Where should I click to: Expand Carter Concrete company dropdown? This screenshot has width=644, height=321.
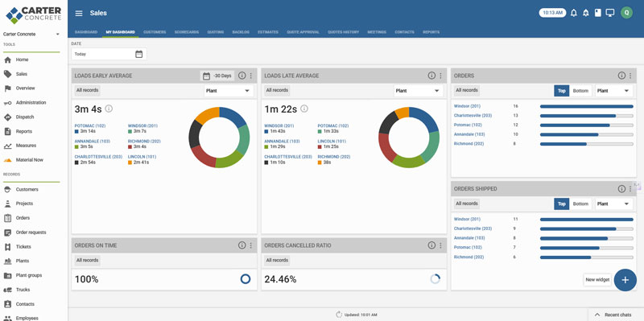[x=31, y=34]
